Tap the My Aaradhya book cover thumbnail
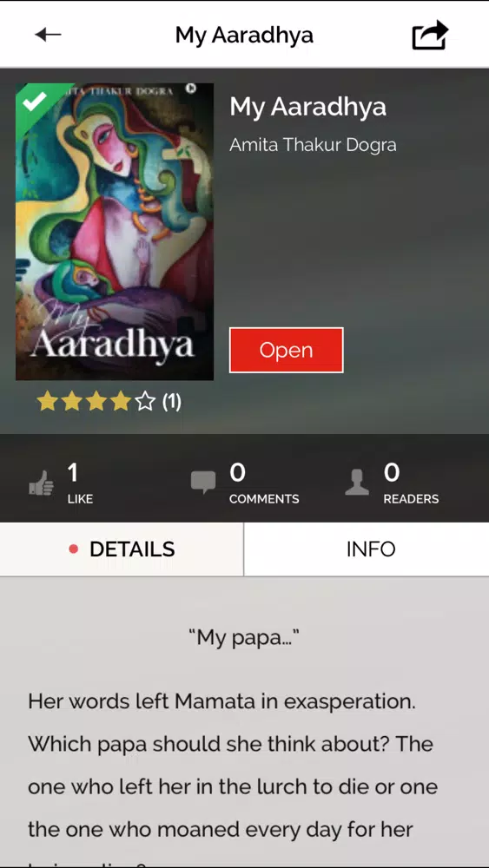This screenshot has width=489, height=868. point(115,232)
